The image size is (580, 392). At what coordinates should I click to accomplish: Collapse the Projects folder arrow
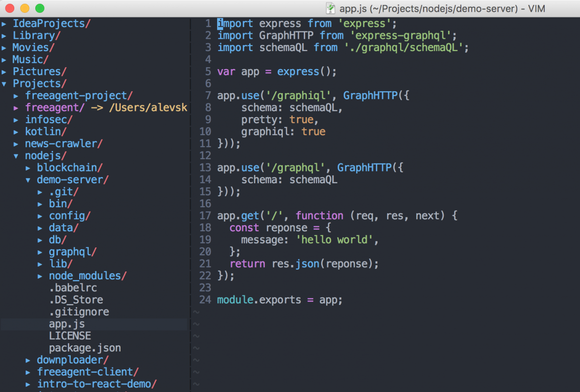coord(4,84)
